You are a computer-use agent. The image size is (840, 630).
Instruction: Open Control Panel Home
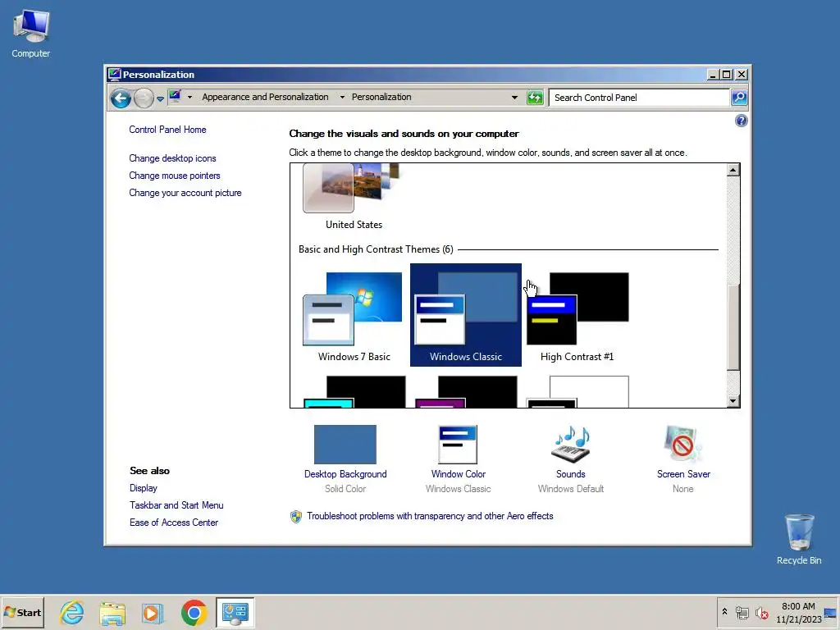pyautogui.click(x=167, y=130)
